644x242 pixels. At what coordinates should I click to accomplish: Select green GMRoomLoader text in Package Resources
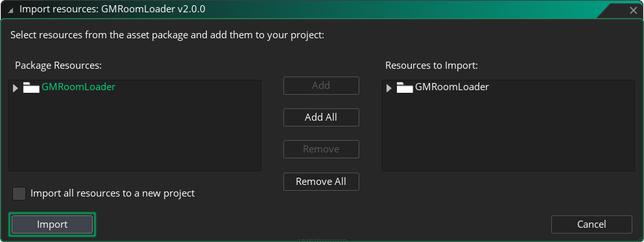(x=78, y=87)
